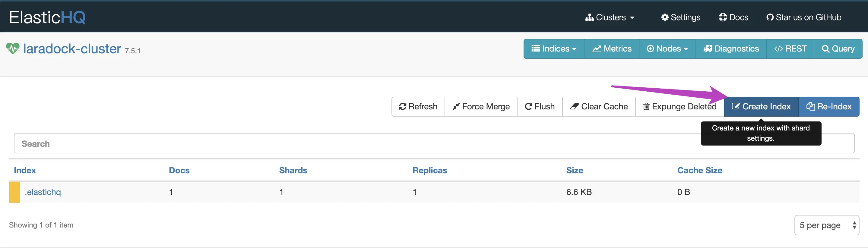Viewport: 868px width, 248px height.
Task: Click the Clear Cache eraser icon
Action: [574, 107]
